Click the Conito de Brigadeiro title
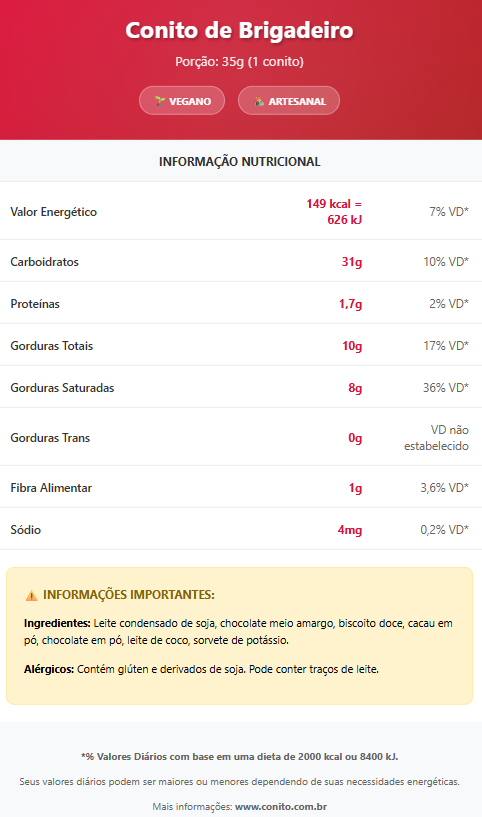The width and height of the screenshot is (482, 817). pyautogui.click(x=239, y=30)
